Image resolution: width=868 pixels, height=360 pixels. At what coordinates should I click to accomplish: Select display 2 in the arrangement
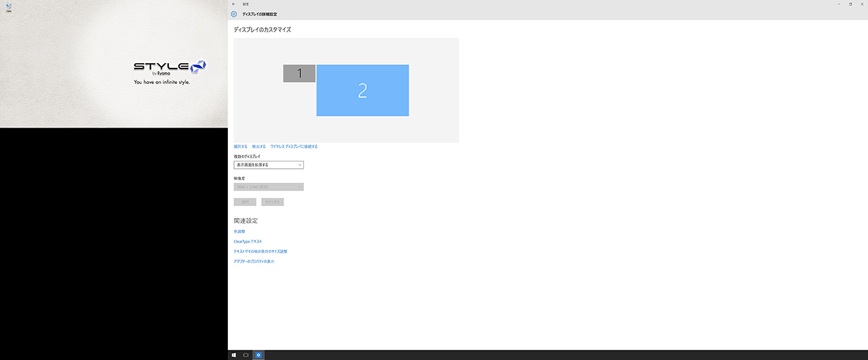363,90
